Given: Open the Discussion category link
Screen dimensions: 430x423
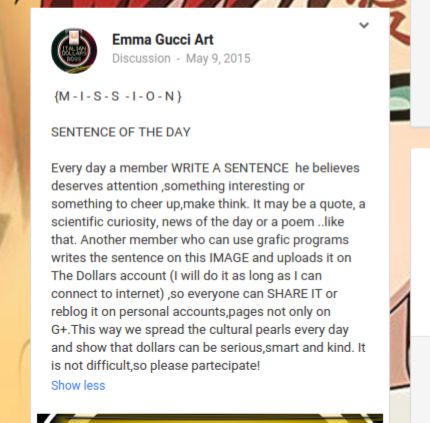Looking at the screenshot, I should coord(141,58).
